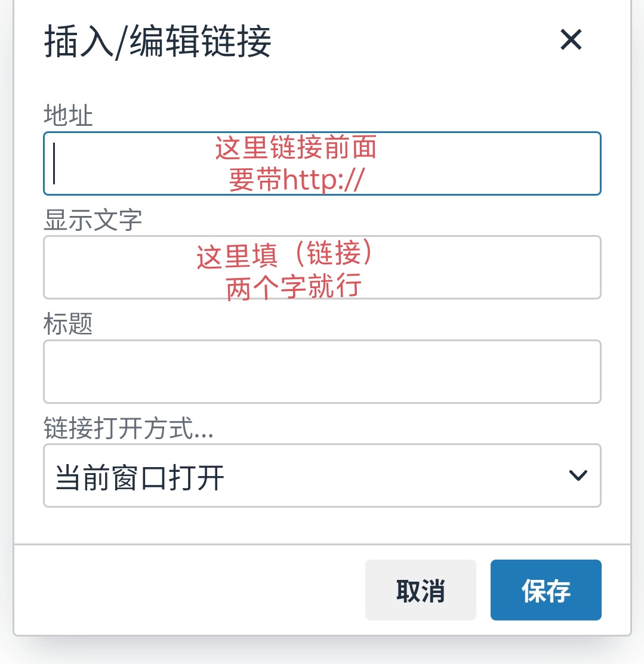Click the chevron arrow in the link-open dropdown
The height and width of the screenshot is (664, 644).
click(x=578, y=475)
